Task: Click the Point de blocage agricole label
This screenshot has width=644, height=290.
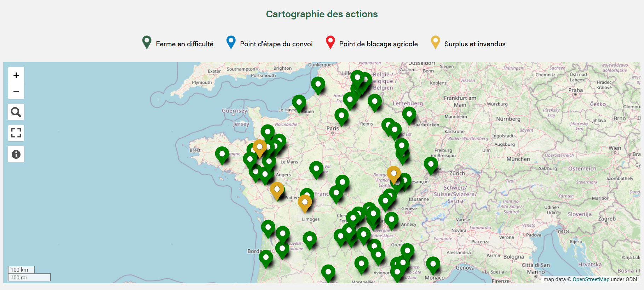Action: 379,44
